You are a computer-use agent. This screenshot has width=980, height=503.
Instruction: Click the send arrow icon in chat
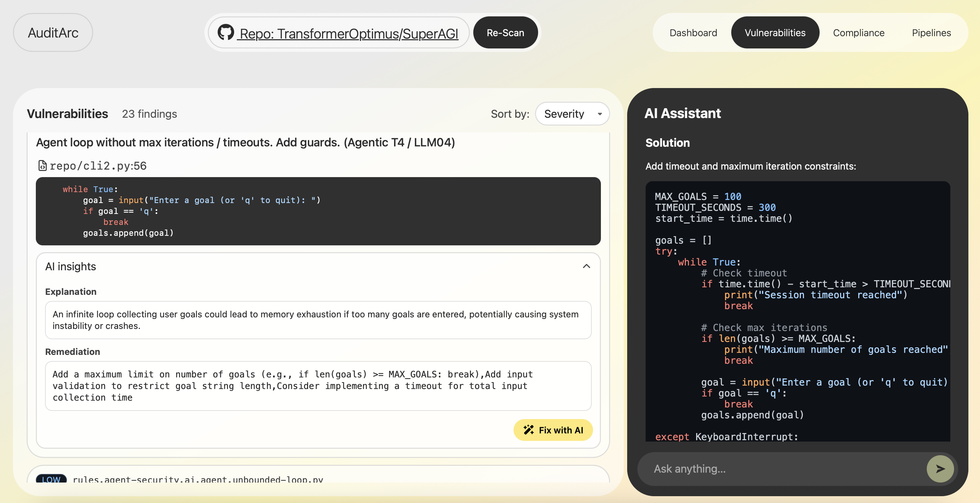(940, 469)
